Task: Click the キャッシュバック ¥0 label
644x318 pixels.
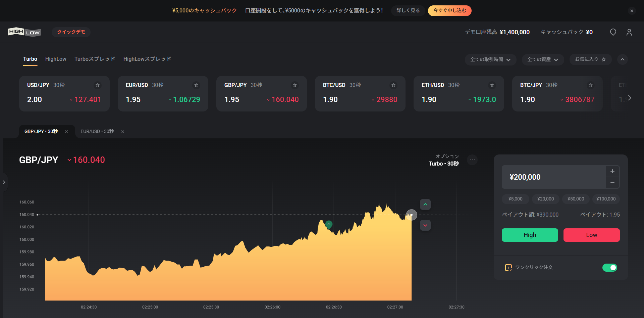Action: (567, 32)
